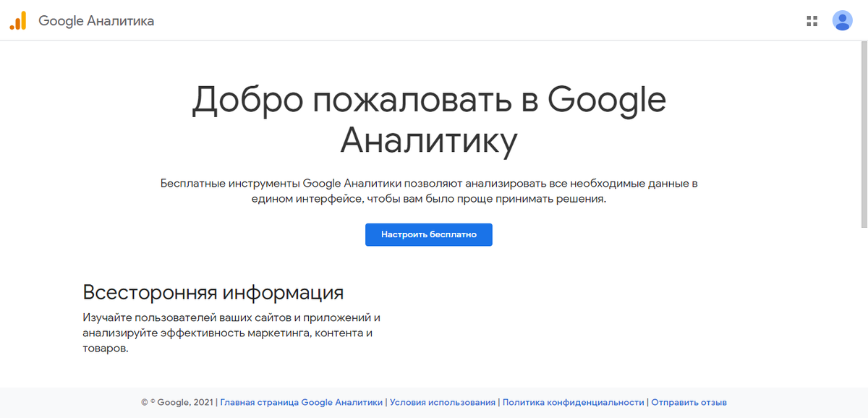Open the 'Условия использования' link

(443, 403)
